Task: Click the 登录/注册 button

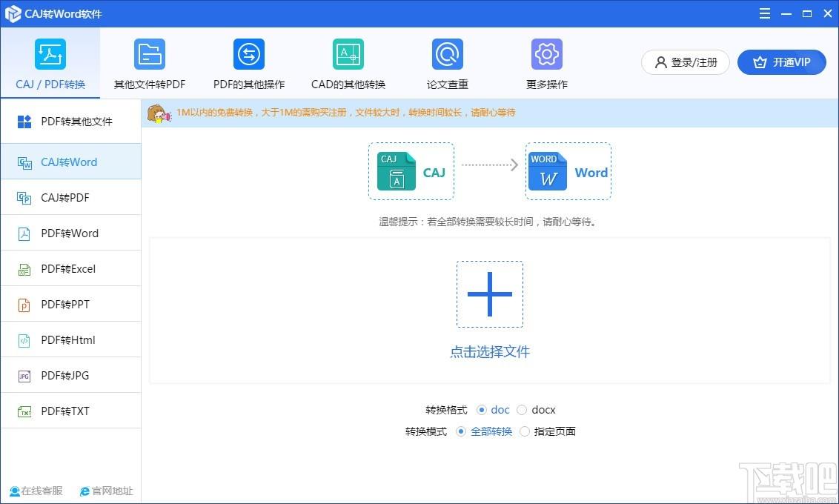Action: tap(686, 62)
